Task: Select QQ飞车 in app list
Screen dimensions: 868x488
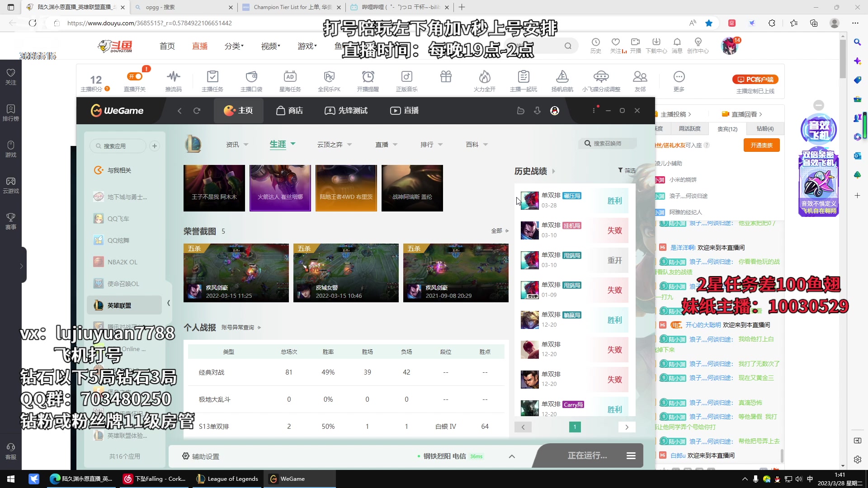Action: tap(124, 219)
